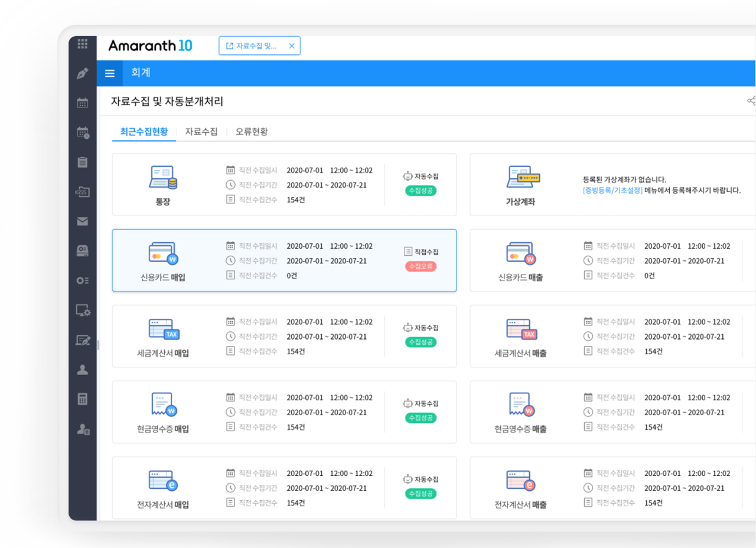The width and height of the screenshot is (756, 548).
Task: Click the 가상계좌 virtual account icon
Action: [523, 177]
